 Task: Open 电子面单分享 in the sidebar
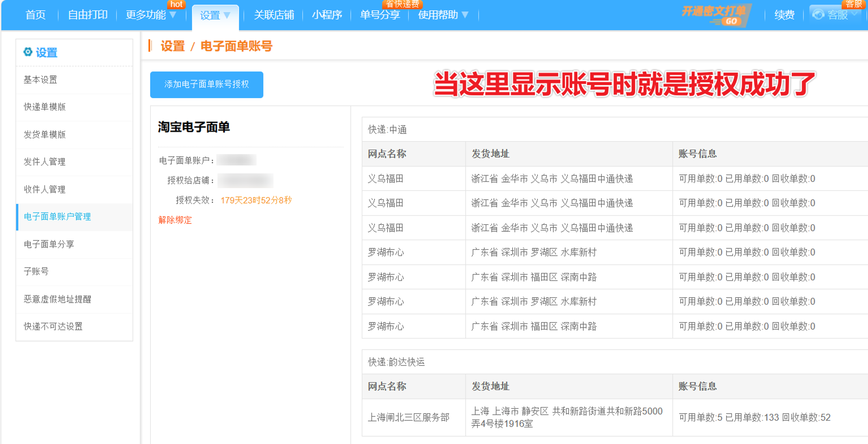74,244
